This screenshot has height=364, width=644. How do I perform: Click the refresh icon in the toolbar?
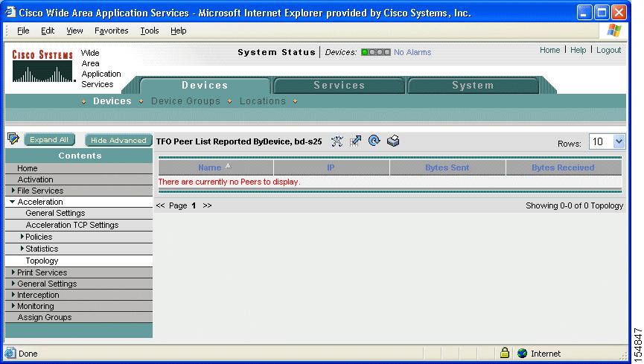click(x=374, y=141)
